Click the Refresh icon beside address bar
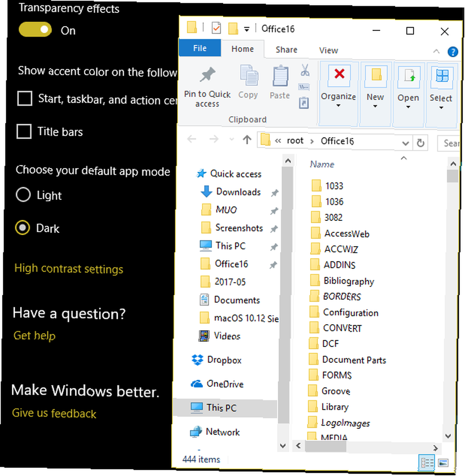465x476 pixels. [420, 143]
